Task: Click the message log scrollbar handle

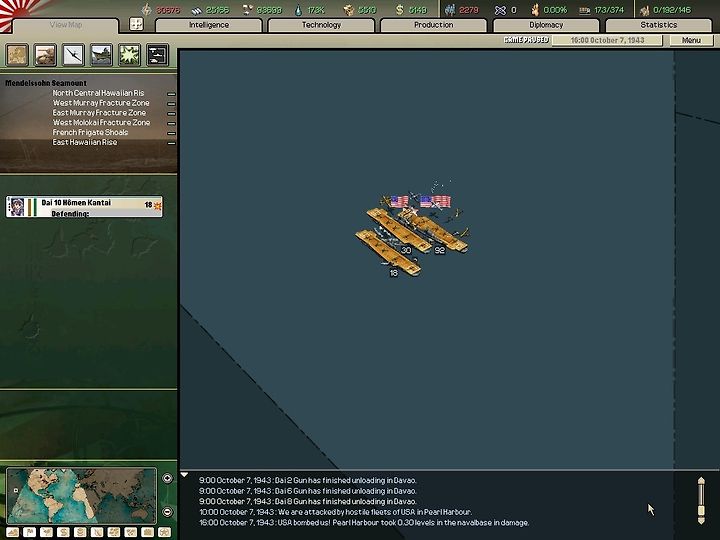Action: coord(701,511)
